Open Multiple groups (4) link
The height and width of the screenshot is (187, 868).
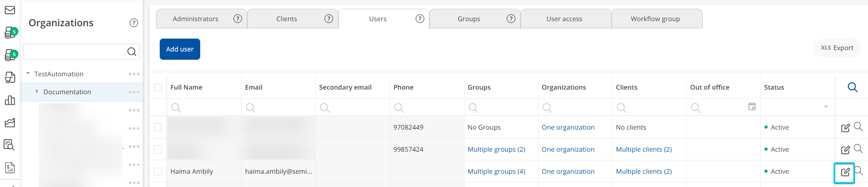[x=496, y=171]
